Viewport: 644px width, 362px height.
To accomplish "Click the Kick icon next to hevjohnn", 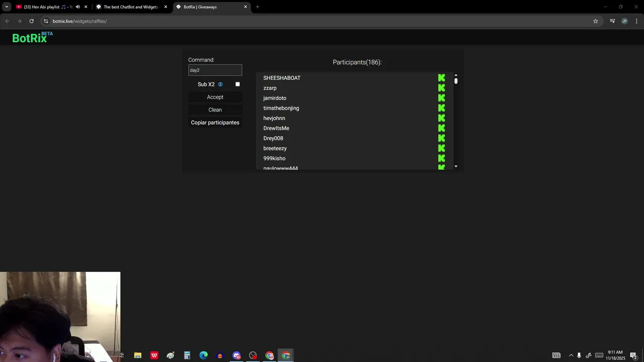I will pyautogui.click(x=441, y=118).
